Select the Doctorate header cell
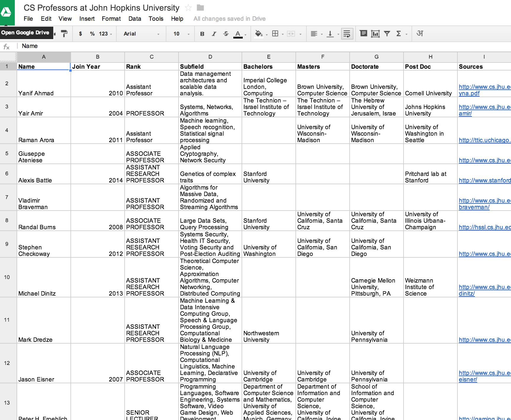This screenshot has height=420, width=511. point(377,66)
